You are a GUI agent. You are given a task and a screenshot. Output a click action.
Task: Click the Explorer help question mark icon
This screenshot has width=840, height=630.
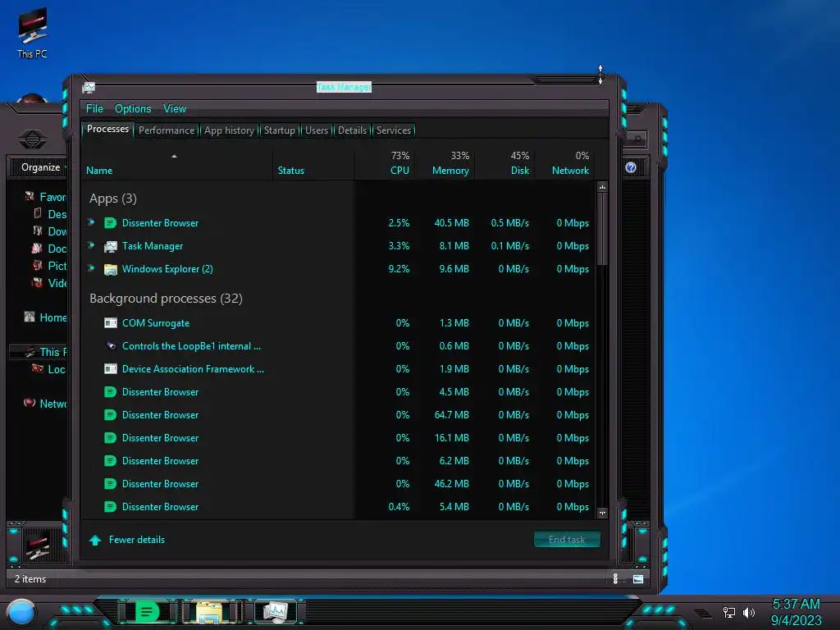click(631, 167)
